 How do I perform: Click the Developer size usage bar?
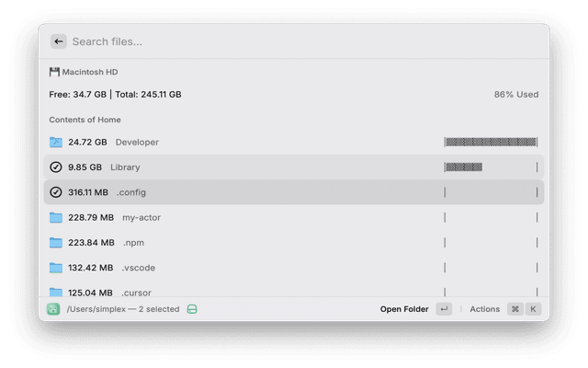point(491,142)
